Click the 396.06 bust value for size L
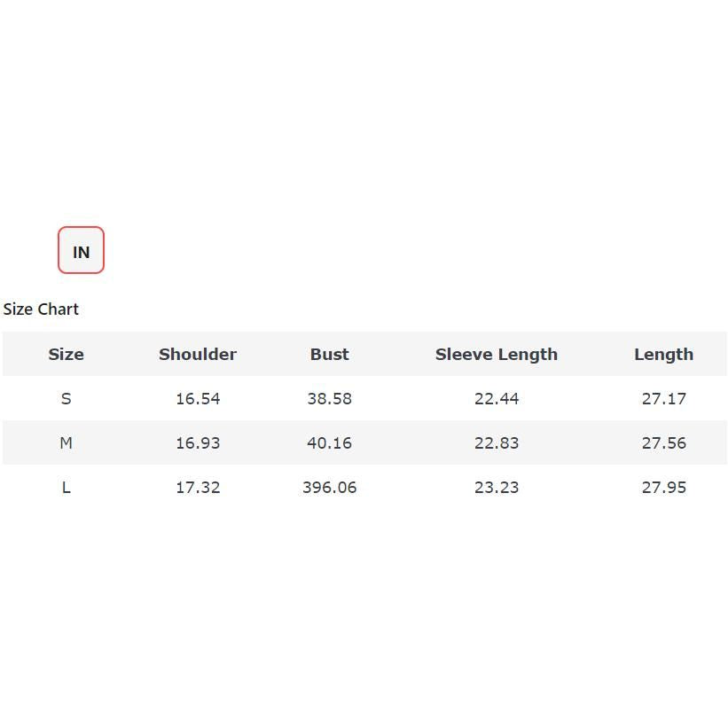The height and width of the screenshot is (728, 728). coord(329,488)
